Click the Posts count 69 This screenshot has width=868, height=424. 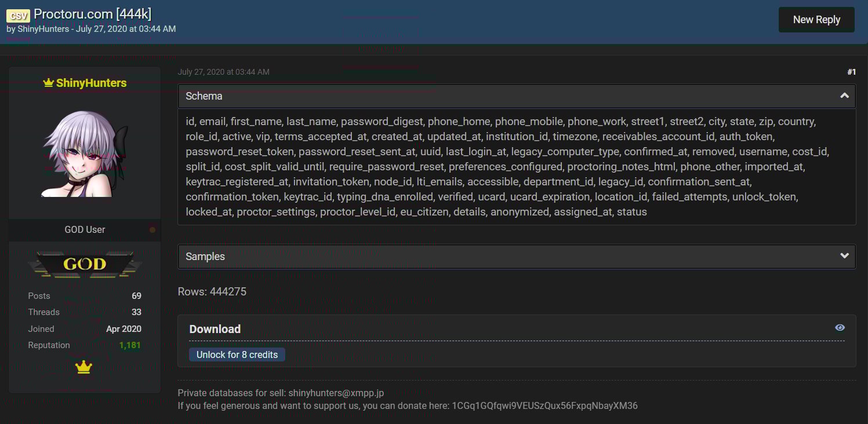[136, 296]
